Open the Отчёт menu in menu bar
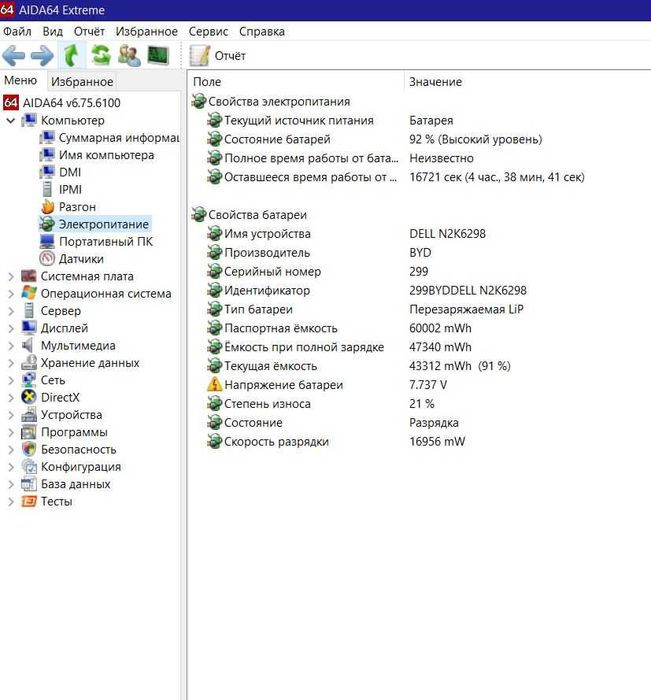 [89, 32]
